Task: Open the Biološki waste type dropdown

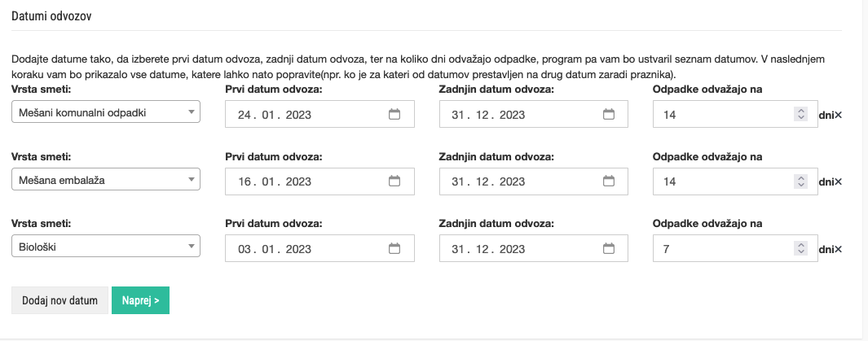Action: 106,246
